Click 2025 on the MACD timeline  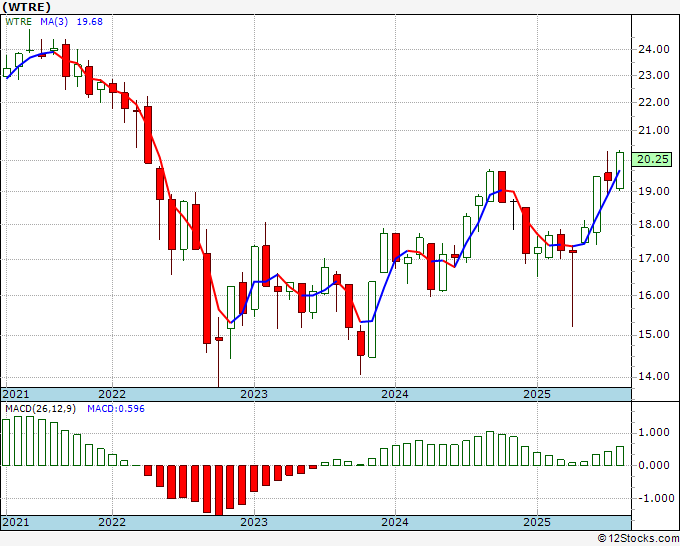pyautogui.click(x=537, y=522)
